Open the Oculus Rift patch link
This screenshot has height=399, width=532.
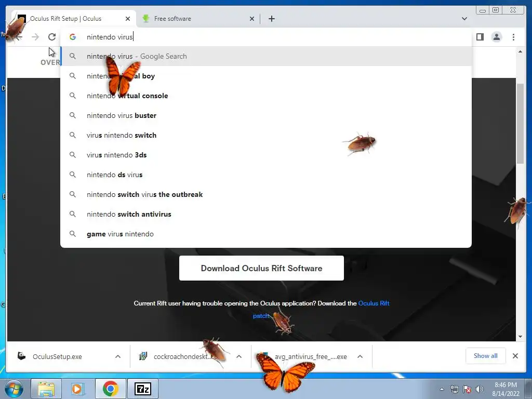pos(374,303)
